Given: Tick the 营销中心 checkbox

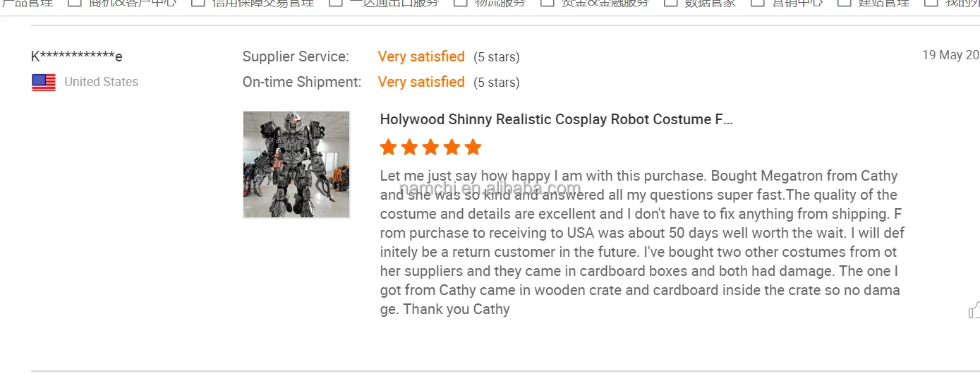Looking at the screenshot, I should (x=758, y=2).
